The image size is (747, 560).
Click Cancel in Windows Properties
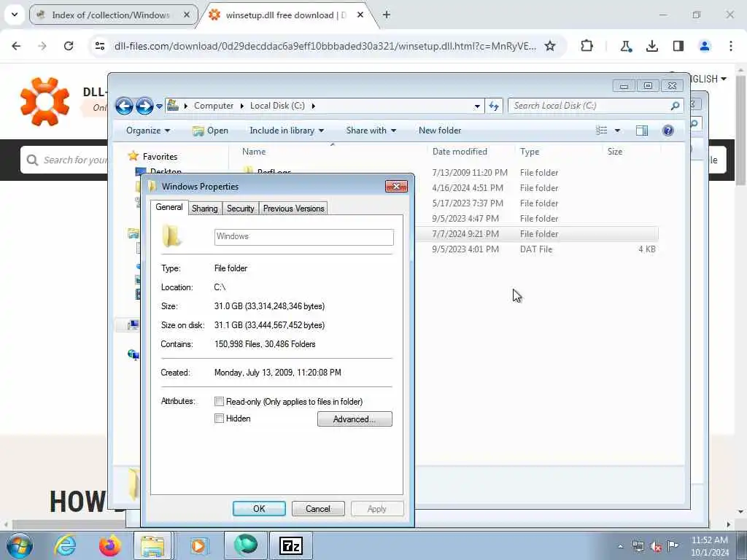click(x=318, y=508)
